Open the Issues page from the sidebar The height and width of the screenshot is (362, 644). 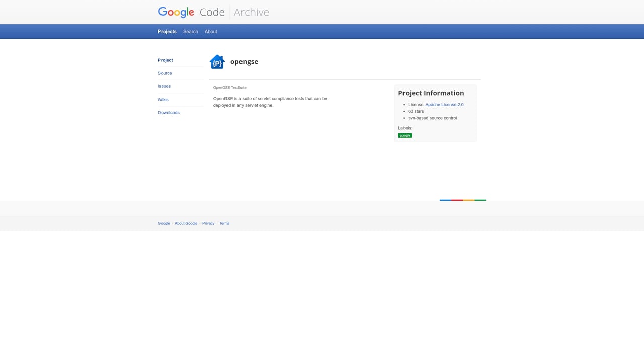point(164,86)
